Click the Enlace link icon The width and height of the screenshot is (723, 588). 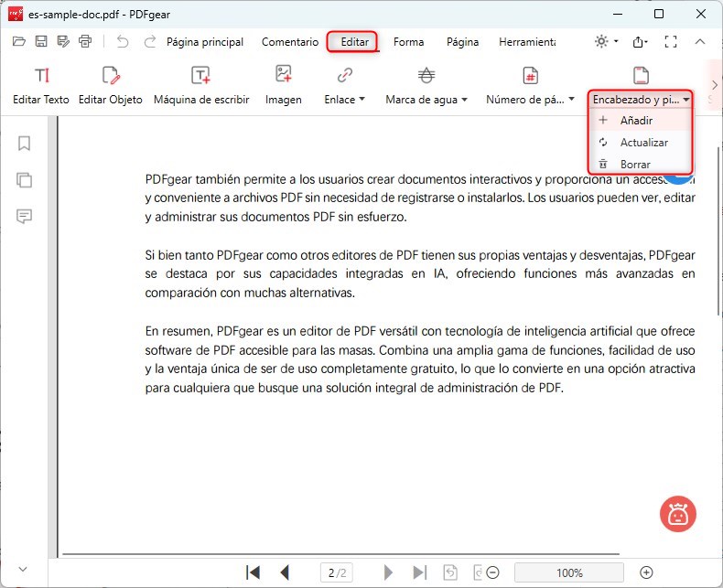[344, 75]
